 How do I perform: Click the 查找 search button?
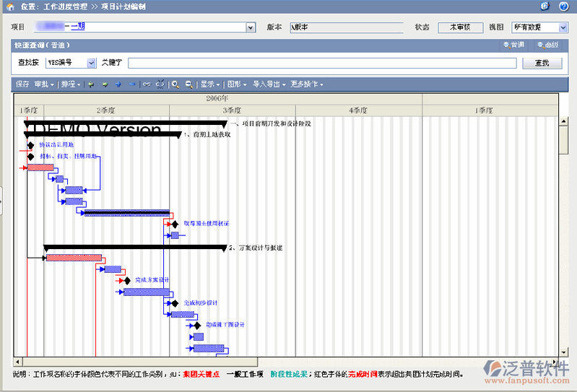tap(542, 63)
